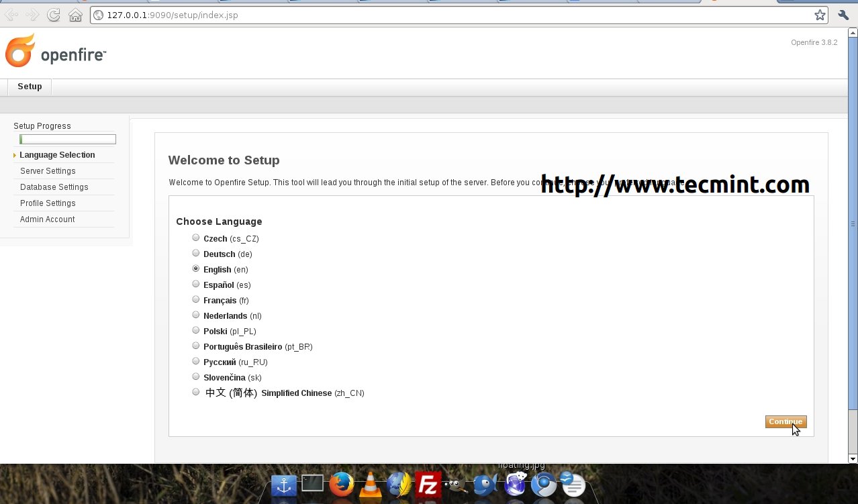Click the page scrollbar up arrow

(853, 32)
